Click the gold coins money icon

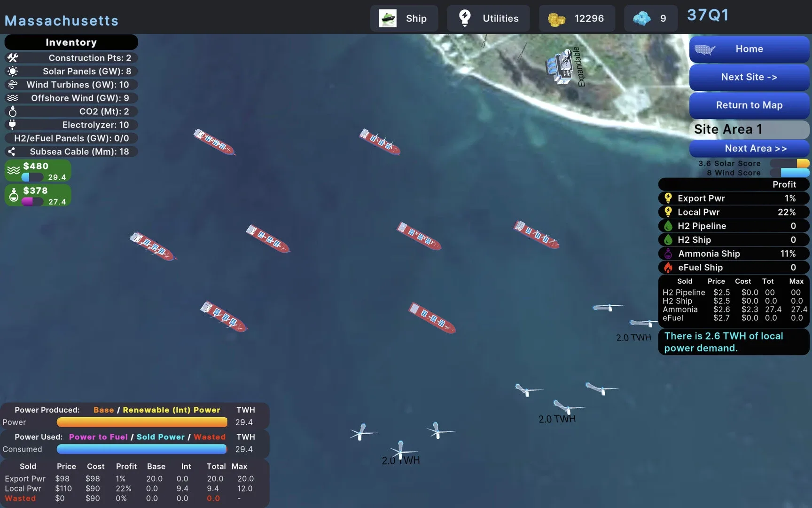coord(556,19)
